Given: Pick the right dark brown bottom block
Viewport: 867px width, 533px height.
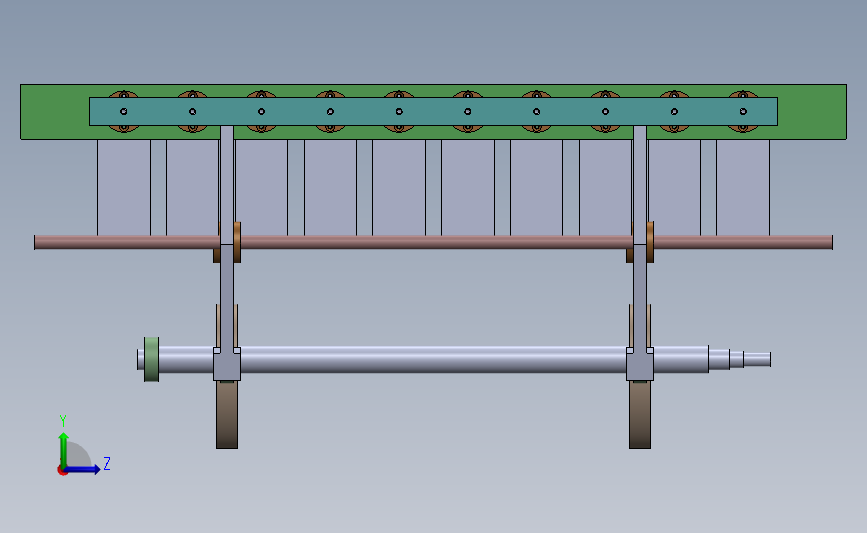Looking at the screenshot, I should pyautogui.click(x=640, y=415).
